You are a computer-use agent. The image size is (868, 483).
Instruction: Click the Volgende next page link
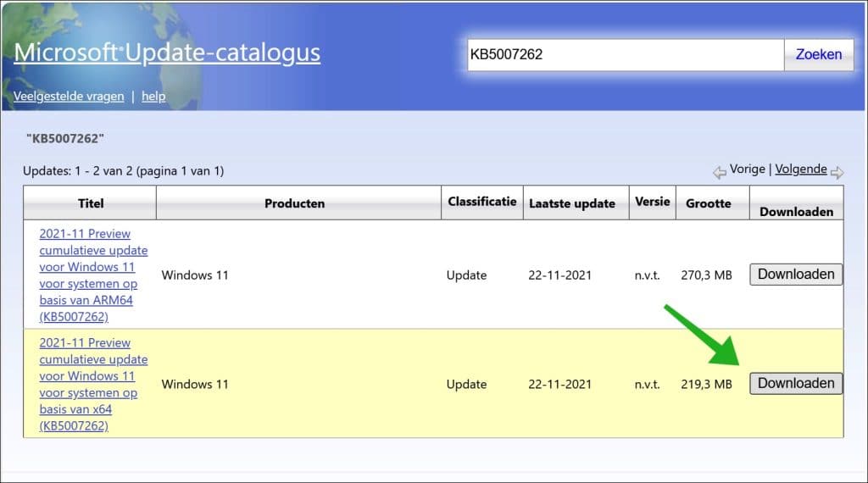click(800, 169)
